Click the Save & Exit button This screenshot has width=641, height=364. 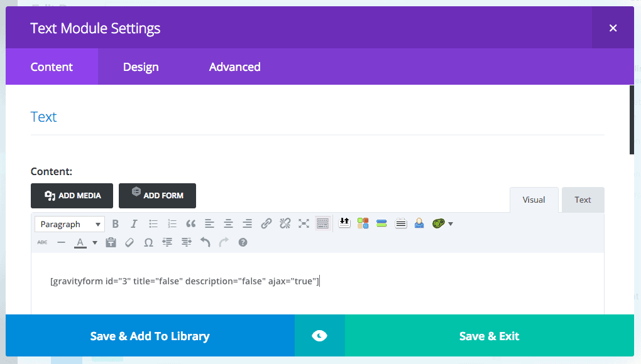pos(490,336)
